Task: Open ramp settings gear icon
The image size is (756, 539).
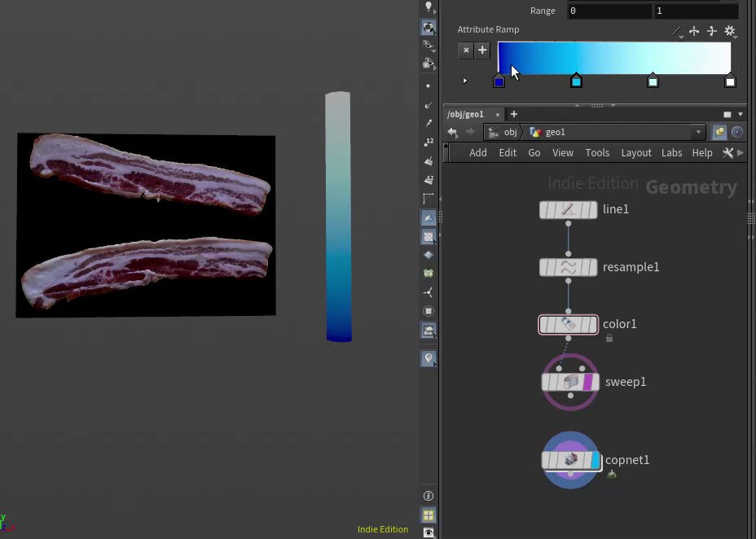Action: (729, 31)
